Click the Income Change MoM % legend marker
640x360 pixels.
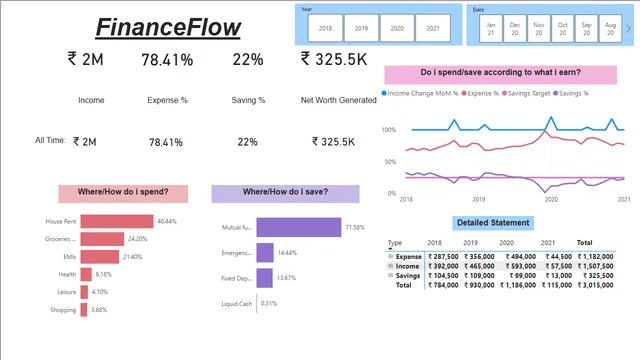click(x=384, y=93)
